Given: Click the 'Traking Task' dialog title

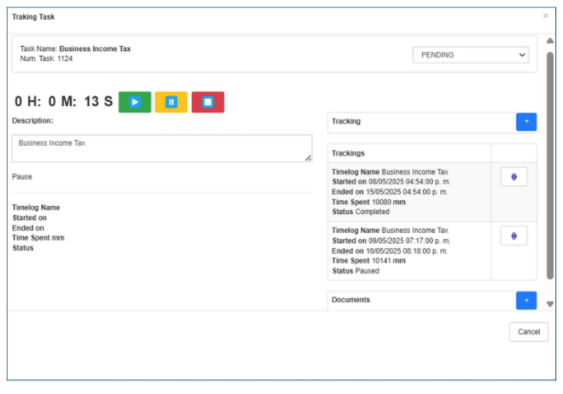Looking at the screenshot, I should 33,17.
